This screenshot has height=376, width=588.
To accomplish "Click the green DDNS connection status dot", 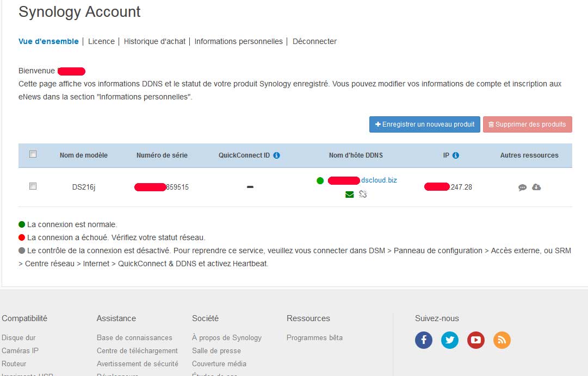I will 320,181.
